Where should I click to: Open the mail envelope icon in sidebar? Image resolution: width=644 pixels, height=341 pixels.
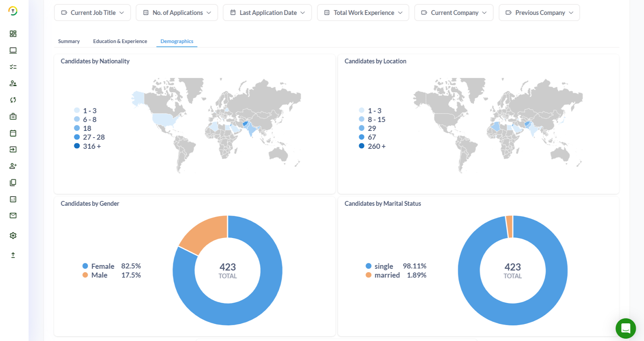click(x=13, y=215)
